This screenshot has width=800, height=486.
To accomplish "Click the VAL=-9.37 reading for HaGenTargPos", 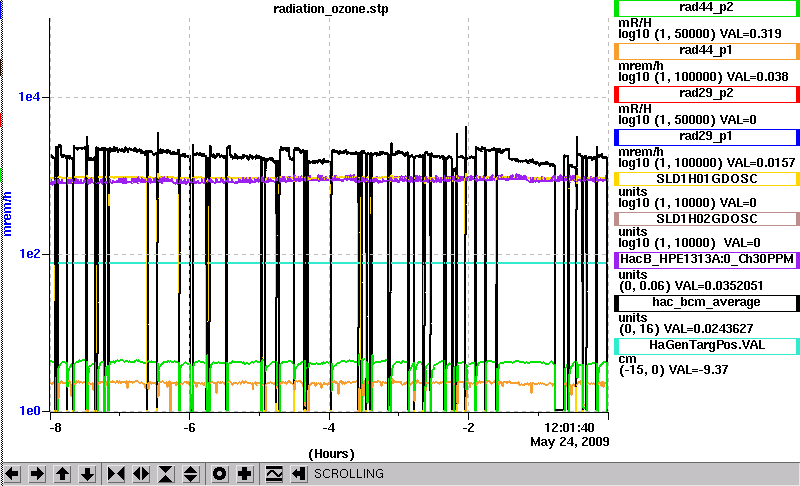I will pyautogui.click(x=698, y=370).
